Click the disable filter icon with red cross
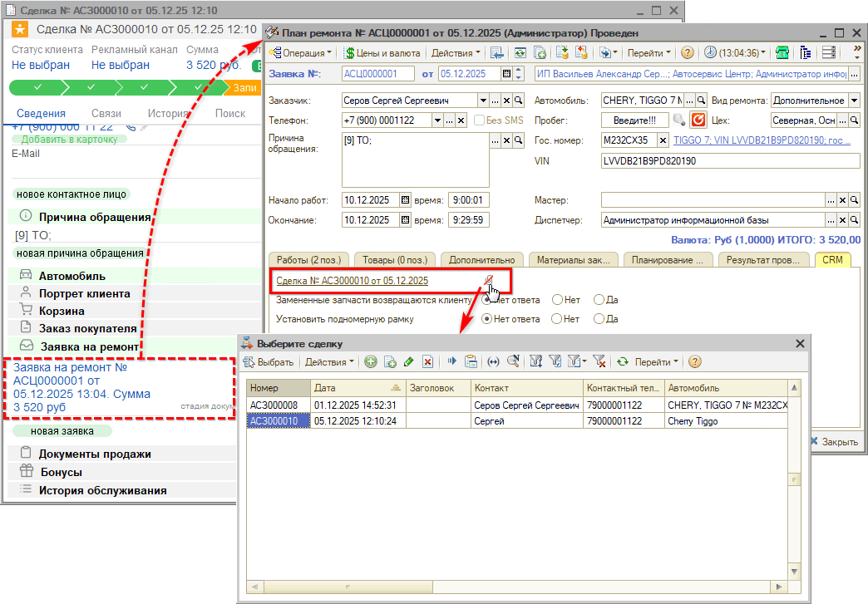Image resolution: width=868 pixels, height=604 pixels. [599, 361]
